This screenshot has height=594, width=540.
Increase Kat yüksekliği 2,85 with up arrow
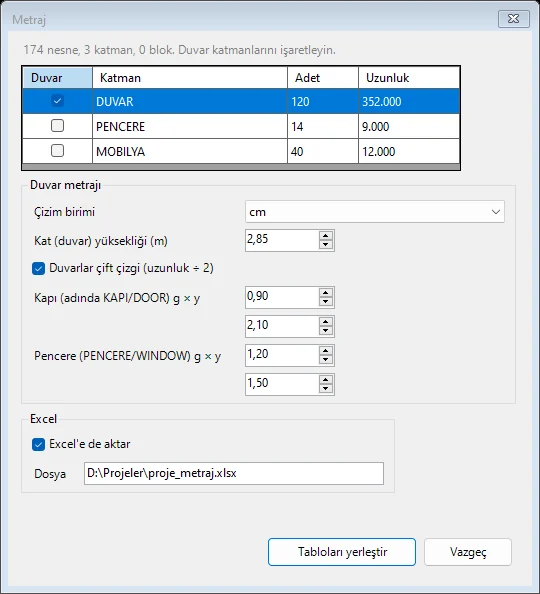pyautogui.click(x=326, y=236)
